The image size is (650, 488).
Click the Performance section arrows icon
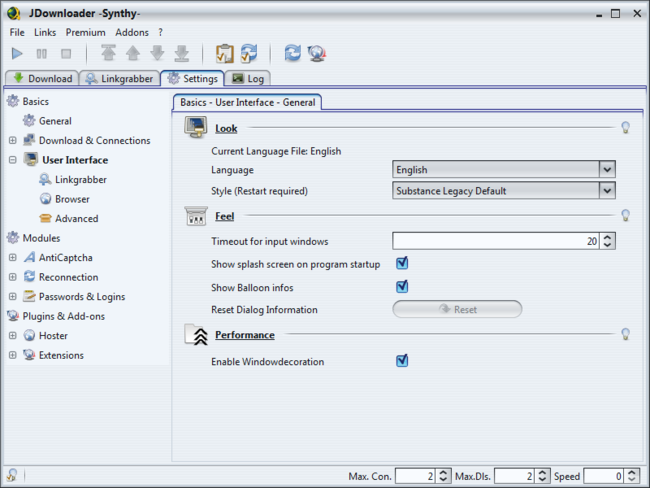tap(196, 335)
